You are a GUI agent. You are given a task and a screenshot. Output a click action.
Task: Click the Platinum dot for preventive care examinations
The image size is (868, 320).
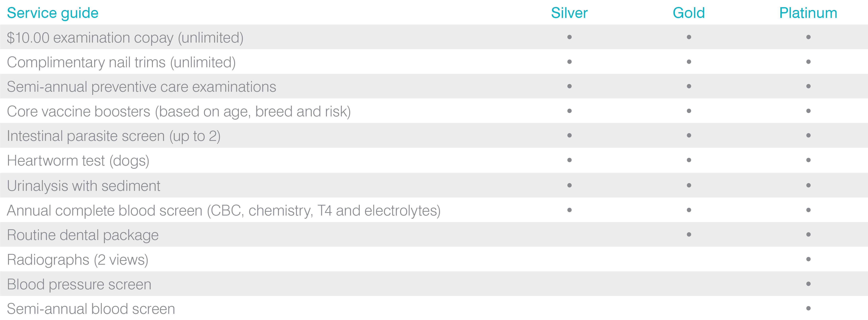(808, 86)
